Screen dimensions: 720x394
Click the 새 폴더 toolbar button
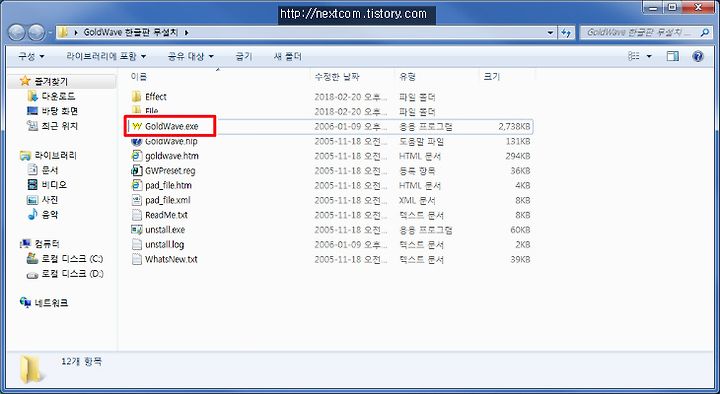(287, 56)
